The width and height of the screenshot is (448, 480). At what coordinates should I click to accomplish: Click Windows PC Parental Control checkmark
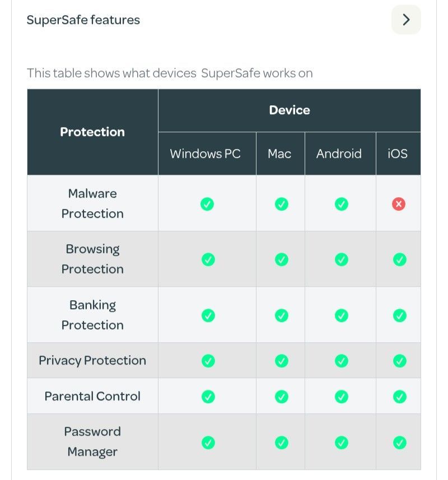[208, 397]
